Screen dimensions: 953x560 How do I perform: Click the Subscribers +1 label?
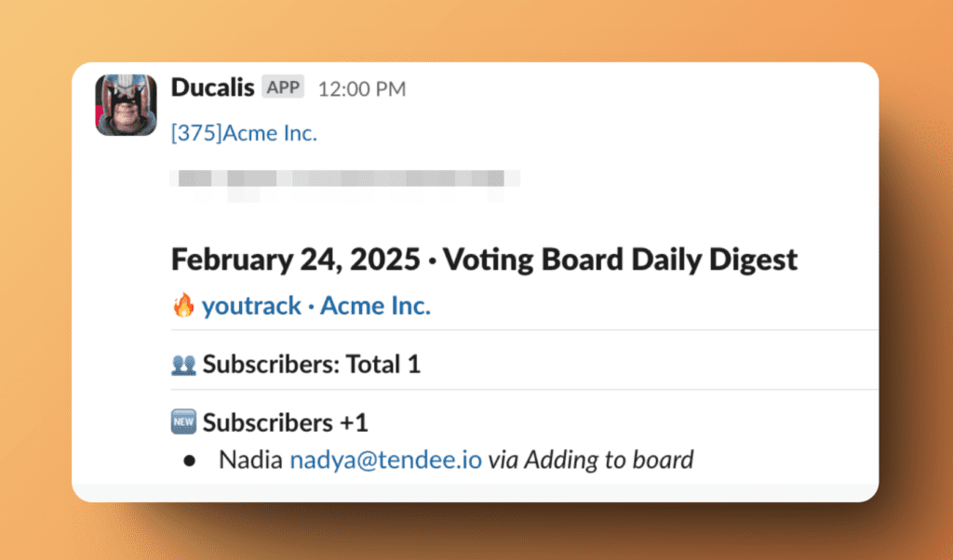point(286,422)
